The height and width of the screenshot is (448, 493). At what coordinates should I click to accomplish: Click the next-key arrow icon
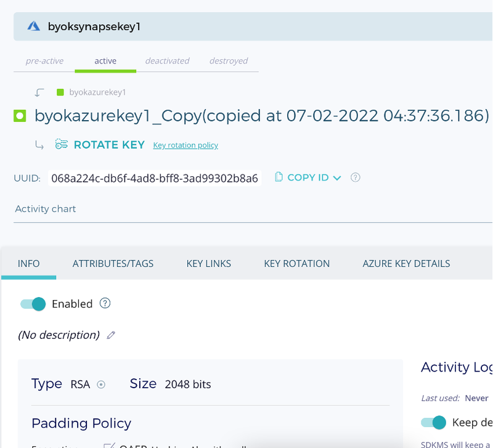pyautogui.click(x=39, y=145)
